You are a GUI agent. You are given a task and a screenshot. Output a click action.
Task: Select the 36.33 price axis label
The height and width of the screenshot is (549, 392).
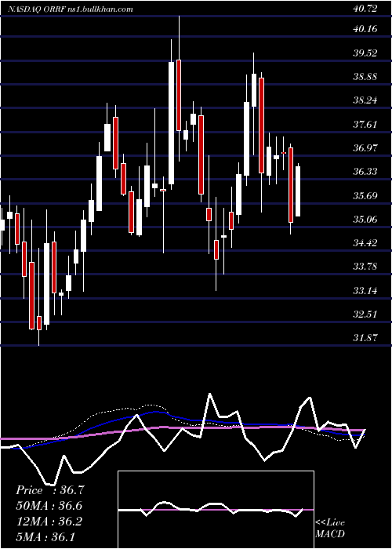coord(365,172)
